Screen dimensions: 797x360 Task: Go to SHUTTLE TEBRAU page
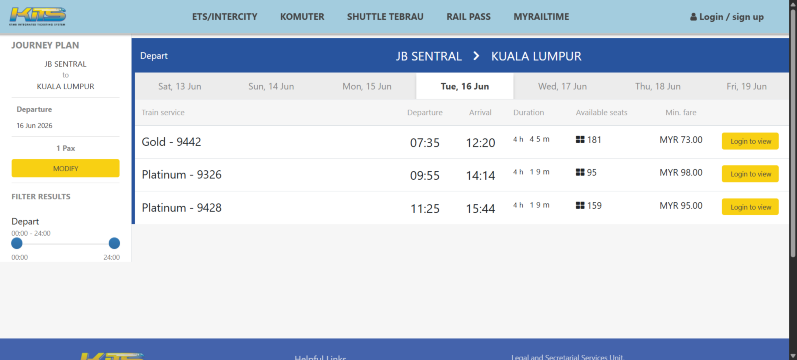click(385, 17)
